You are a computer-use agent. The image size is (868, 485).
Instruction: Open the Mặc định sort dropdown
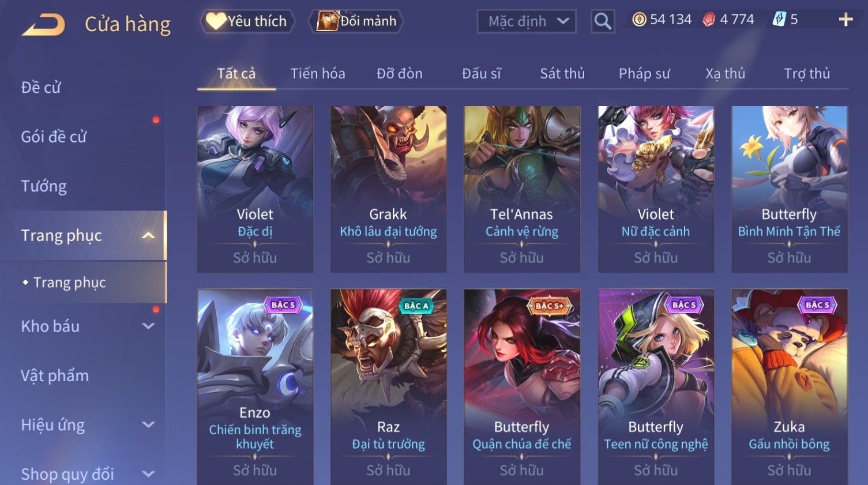527,22
